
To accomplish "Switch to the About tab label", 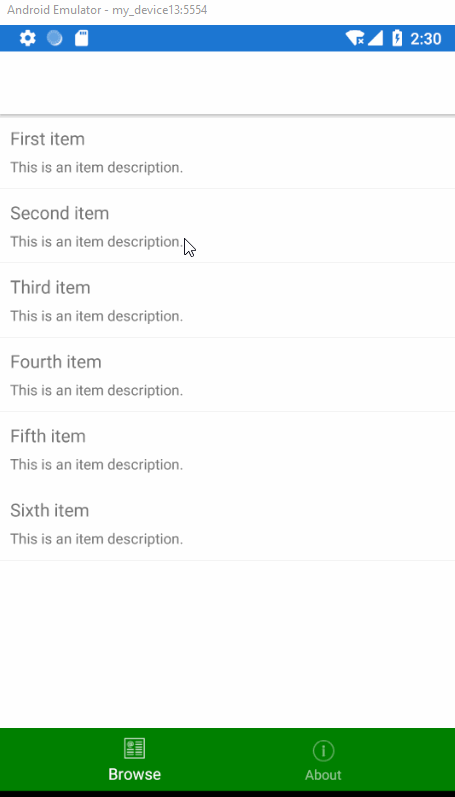I will coord(323,775).
